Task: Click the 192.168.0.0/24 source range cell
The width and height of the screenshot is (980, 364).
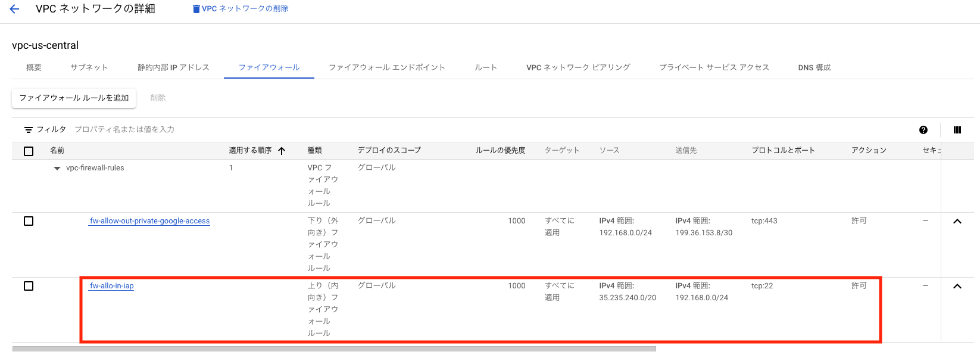Action: tap(626, 233)
